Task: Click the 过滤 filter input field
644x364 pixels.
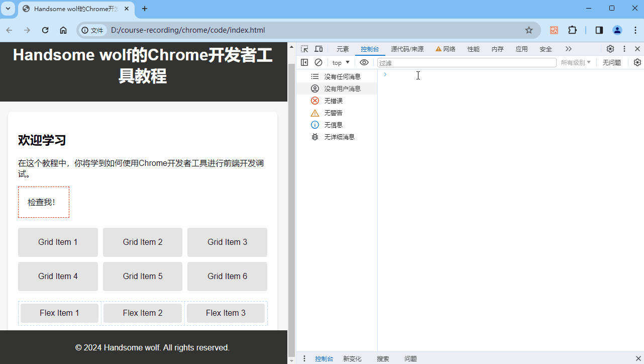Action: click(x=467, y=63)
